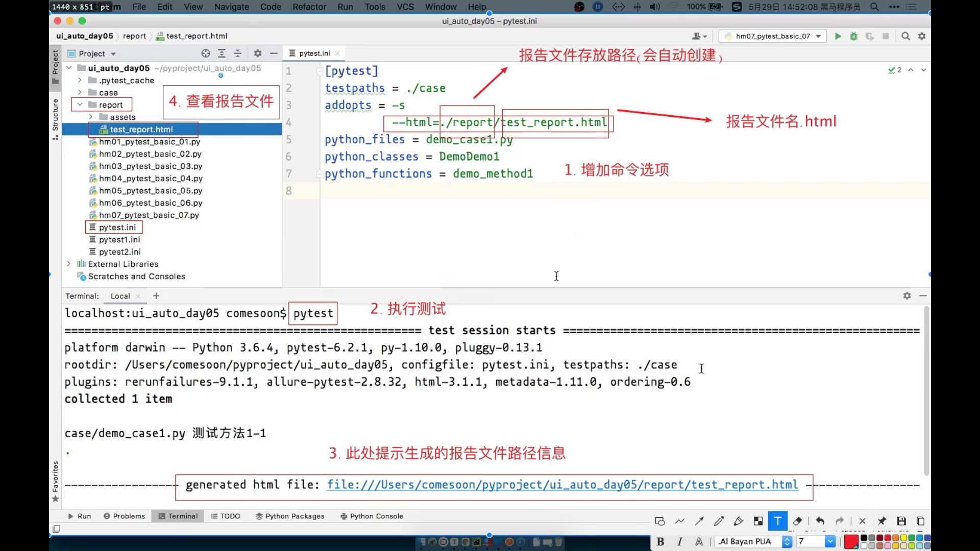Click the debug bug icon

(853, 36)
